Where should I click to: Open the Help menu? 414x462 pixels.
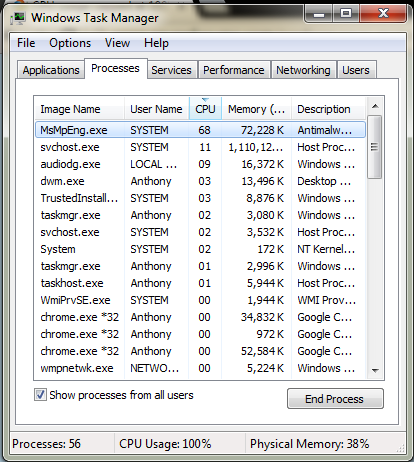click(x=156, y=43)
